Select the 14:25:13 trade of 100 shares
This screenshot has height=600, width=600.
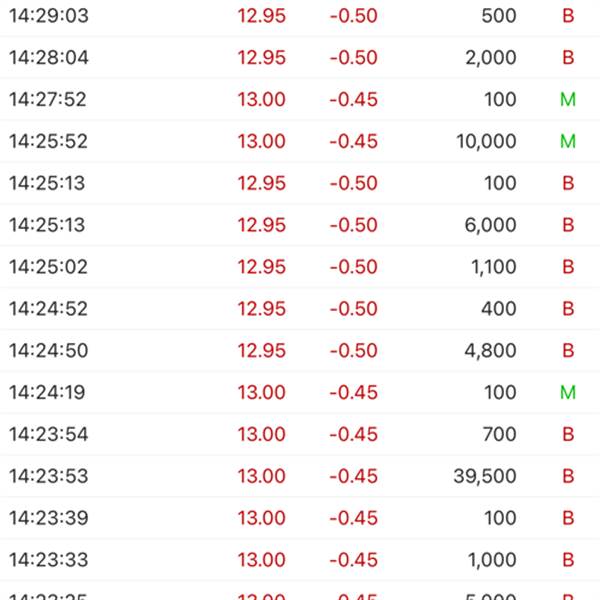(x=300, y=183)
